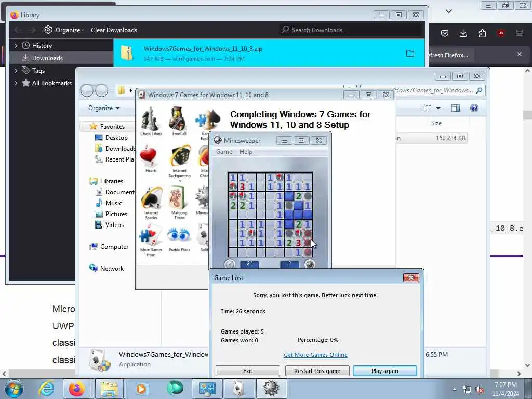Open Firefox extensions puzzle icon
The height and width of the screenshot is (399, 532).
pyautogui.click(x=482, y=33)
